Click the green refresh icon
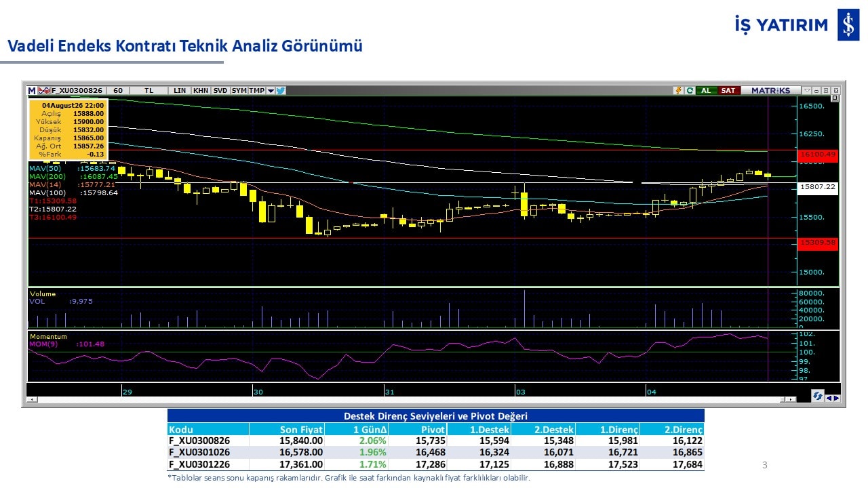This screenshot has width=868, height=488. (x=690, y=90)
